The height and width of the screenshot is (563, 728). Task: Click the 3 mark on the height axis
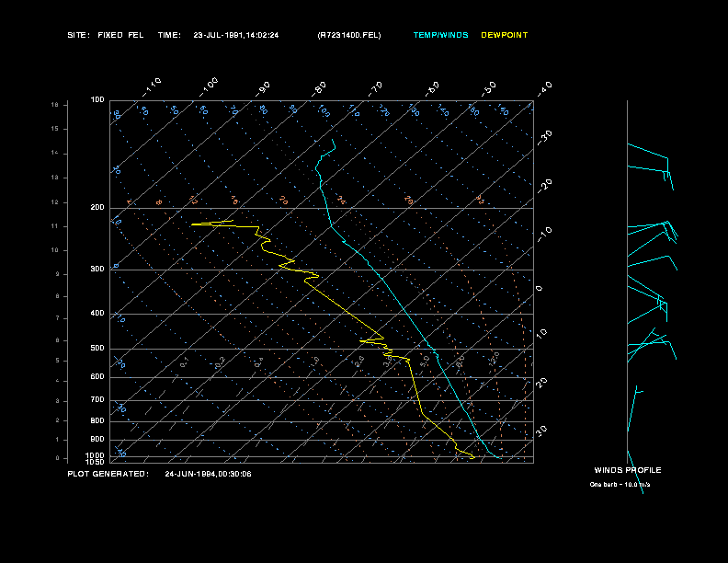point(58,401)
